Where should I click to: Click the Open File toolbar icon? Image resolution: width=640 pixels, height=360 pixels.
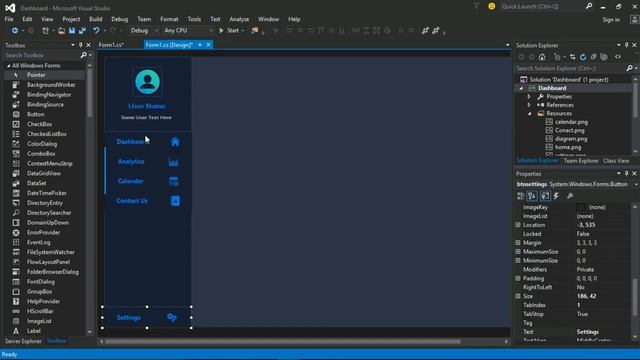click(x=61, y=31)
